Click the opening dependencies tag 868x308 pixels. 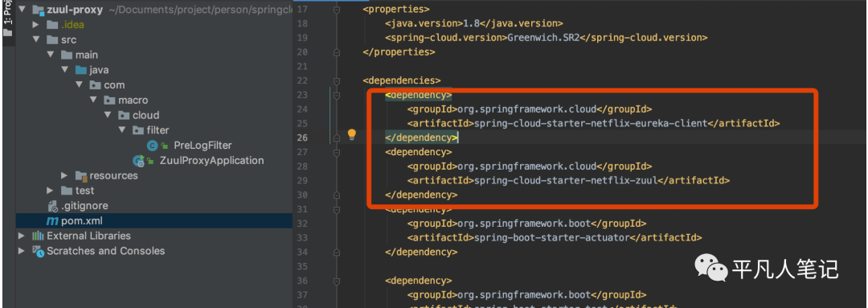coord(402,81)
